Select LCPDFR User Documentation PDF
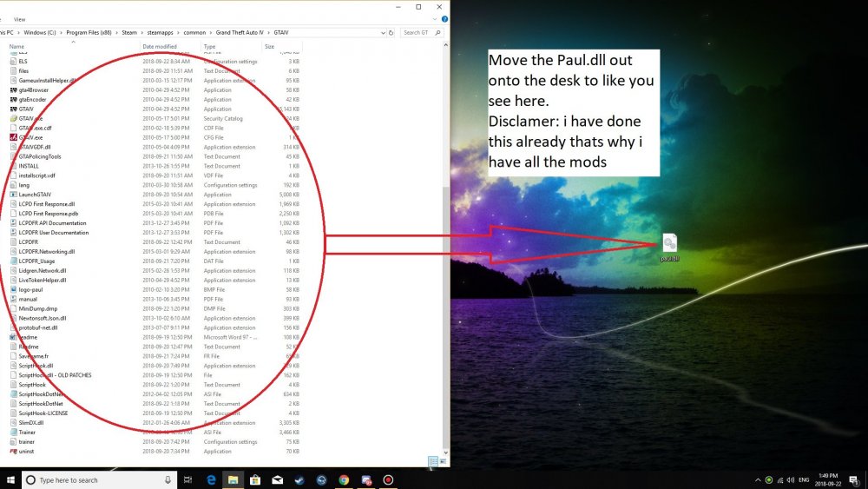Screen dimensions: 868x489 coord(53,233)
